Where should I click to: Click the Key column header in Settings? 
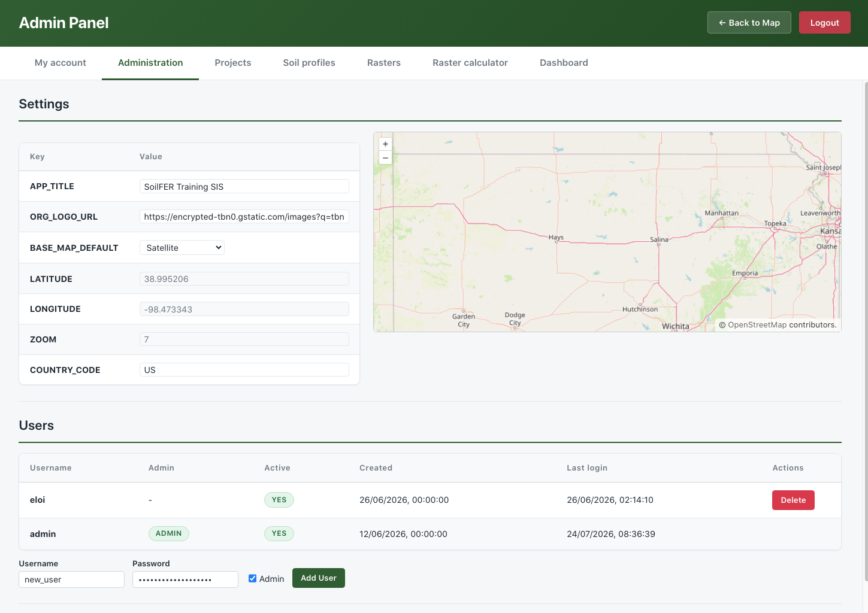37,157
